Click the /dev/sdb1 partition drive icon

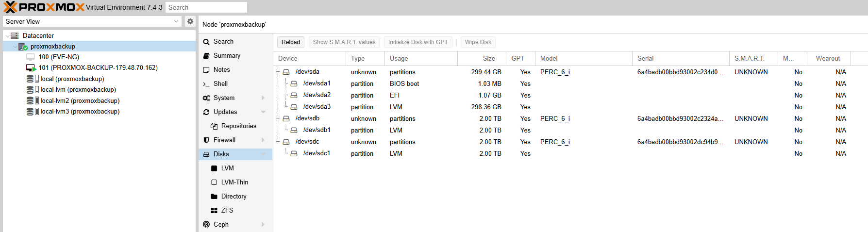click(294, 130)
